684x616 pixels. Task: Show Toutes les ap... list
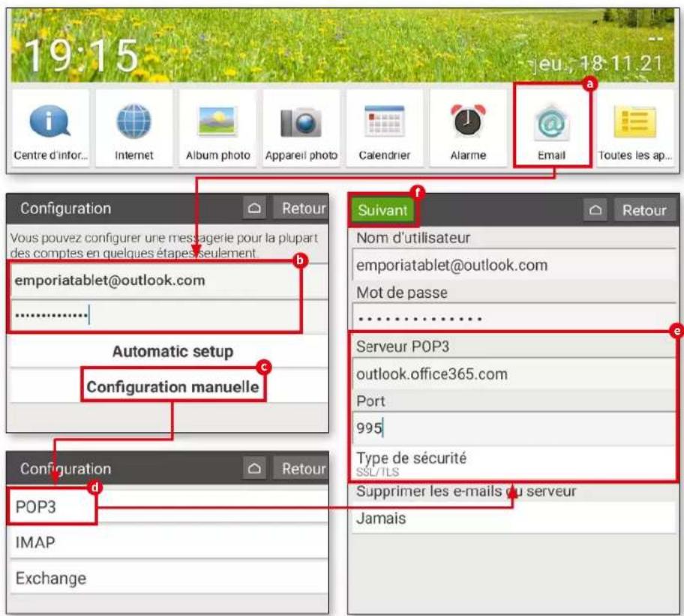pos(635,128)
